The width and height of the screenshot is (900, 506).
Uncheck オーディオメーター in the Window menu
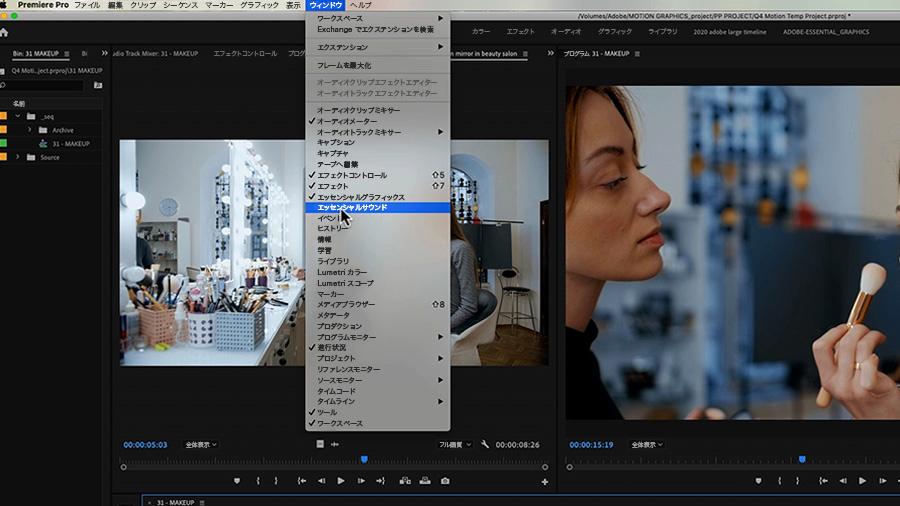378,121
